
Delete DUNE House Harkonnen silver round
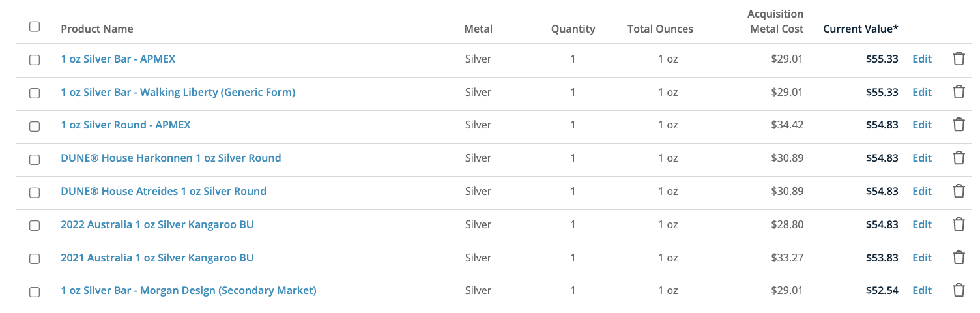point(958,158)
